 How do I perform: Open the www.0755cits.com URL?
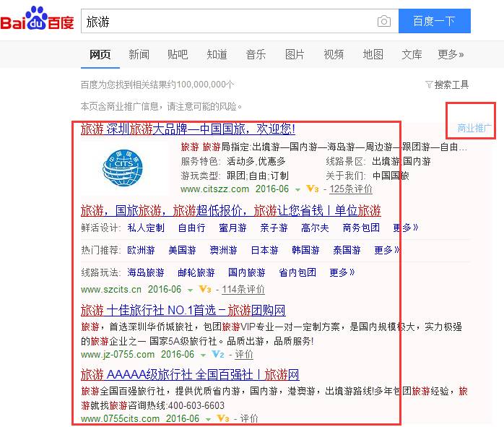pos(120,418)
